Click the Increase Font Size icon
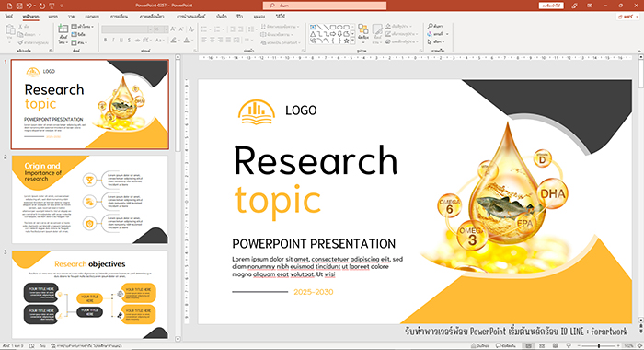Image resolution: width=644 pixels, height=350 pixels. [173, 29]
